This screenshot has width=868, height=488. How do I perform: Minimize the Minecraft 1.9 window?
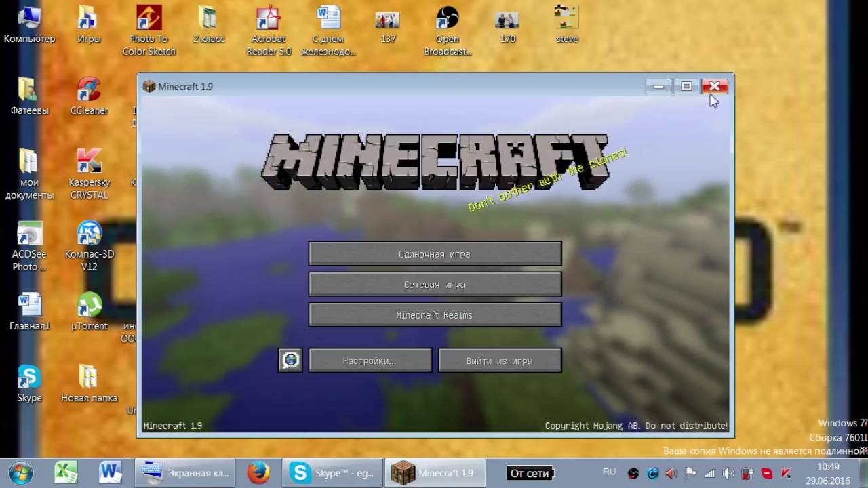pyautogui.click(x=658, y=86)
